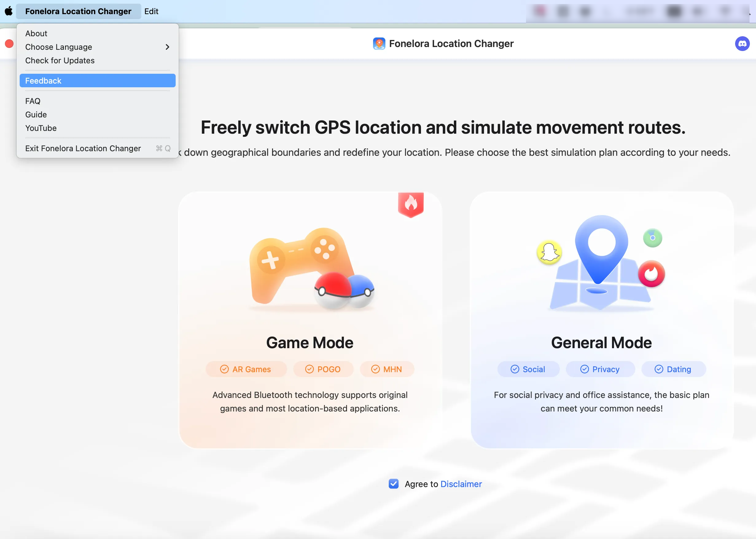This screenshot has width=756, height=539.
Task: Open the YouTube menu item
Action: coord(97,128)
